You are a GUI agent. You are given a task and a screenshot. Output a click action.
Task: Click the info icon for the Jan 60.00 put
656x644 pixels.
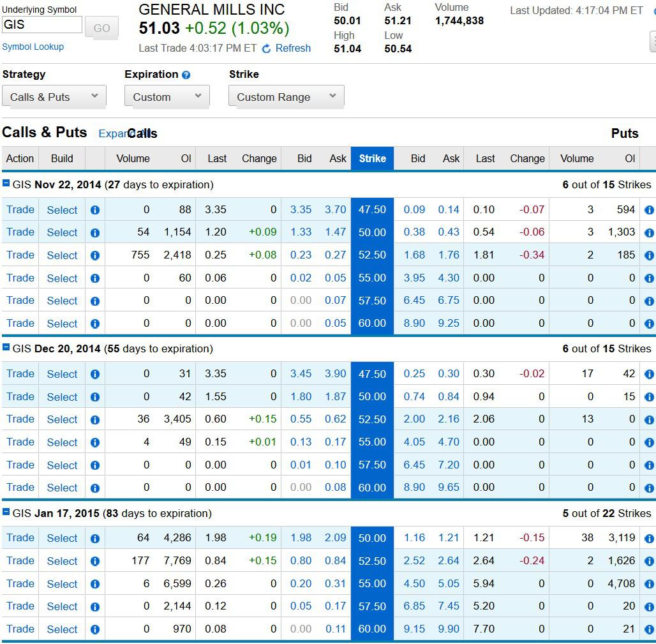pyautogui.click(x=650, y=629)
